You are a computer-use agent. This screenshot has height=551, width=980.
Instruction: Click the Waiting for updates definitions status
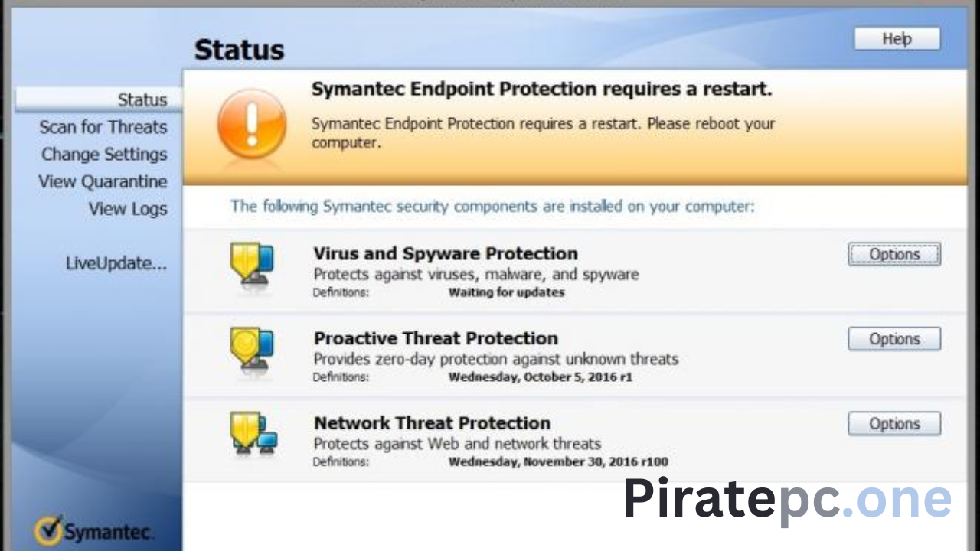(506, 292)
